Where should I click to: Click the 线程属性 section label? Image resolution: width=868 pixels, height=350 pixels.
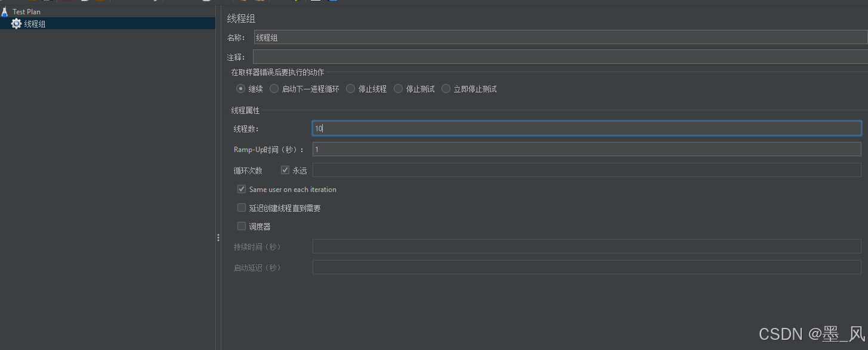pyautogui.click(x=245, y=110)
